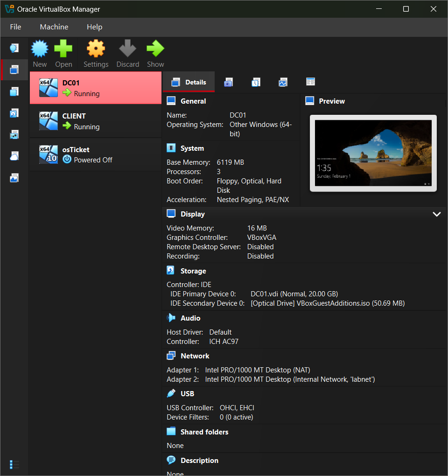Open the Machine menu
Image resolution: width=448 pixels, height=476 pixels.
[54, 27]
